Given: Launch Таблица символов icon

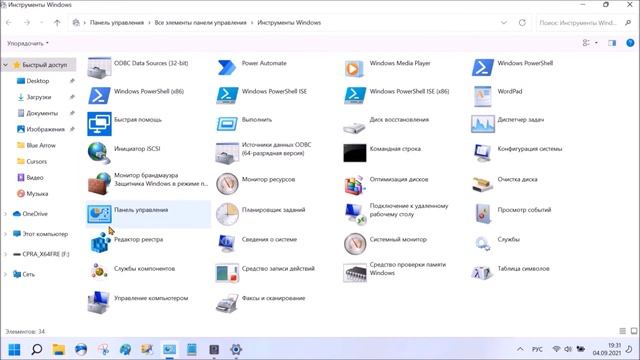Looking at the screenshot, I should pos(483,272).
